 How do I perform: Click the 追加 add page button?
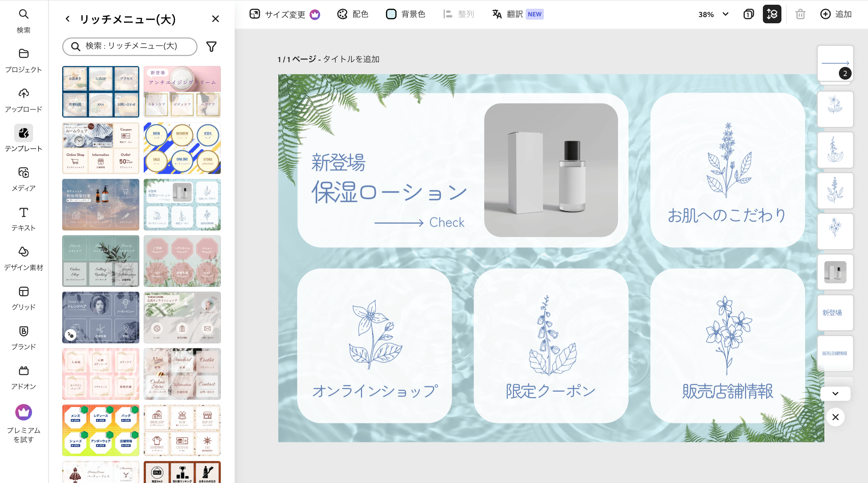tap(836, 14)
